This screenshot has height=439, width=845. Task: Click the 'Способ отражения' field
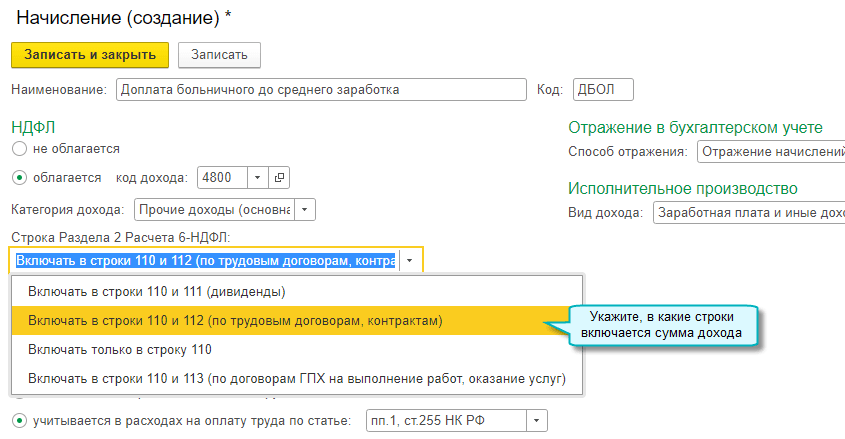770,151
